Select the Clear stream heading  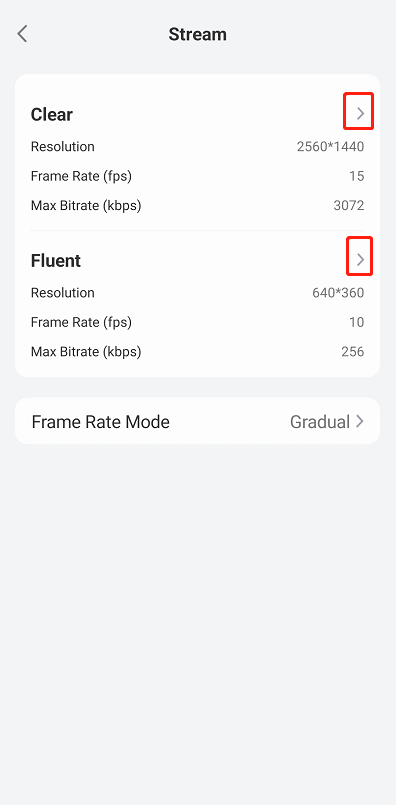click(x=51, y=114)
